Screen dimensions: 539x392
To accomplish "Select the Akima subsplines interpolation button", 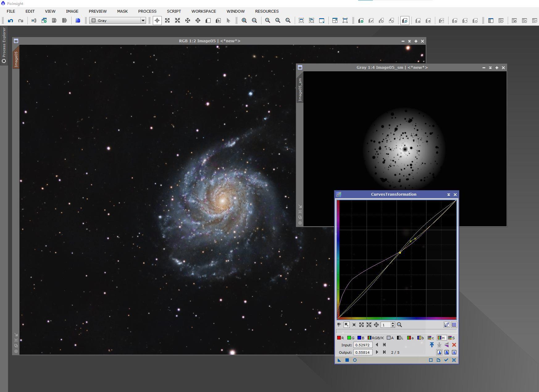I will pos(439,352).
